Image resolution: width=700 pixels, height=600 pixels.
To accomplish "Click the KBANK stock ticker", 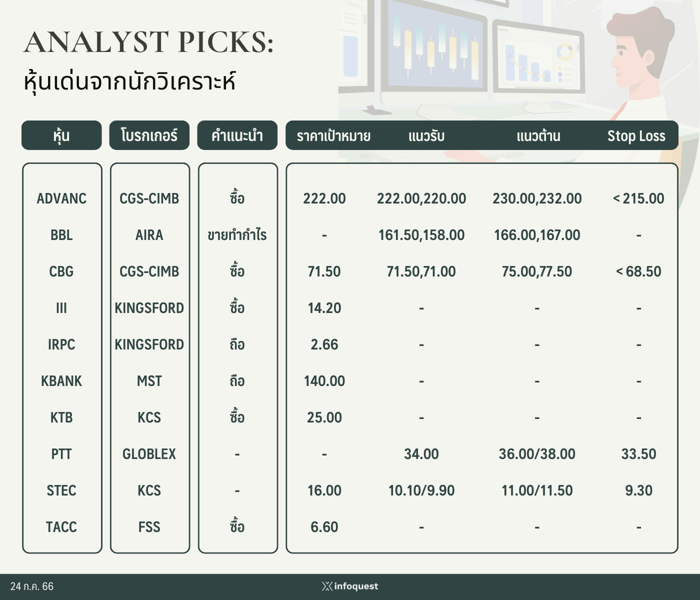I will [61, 381].
